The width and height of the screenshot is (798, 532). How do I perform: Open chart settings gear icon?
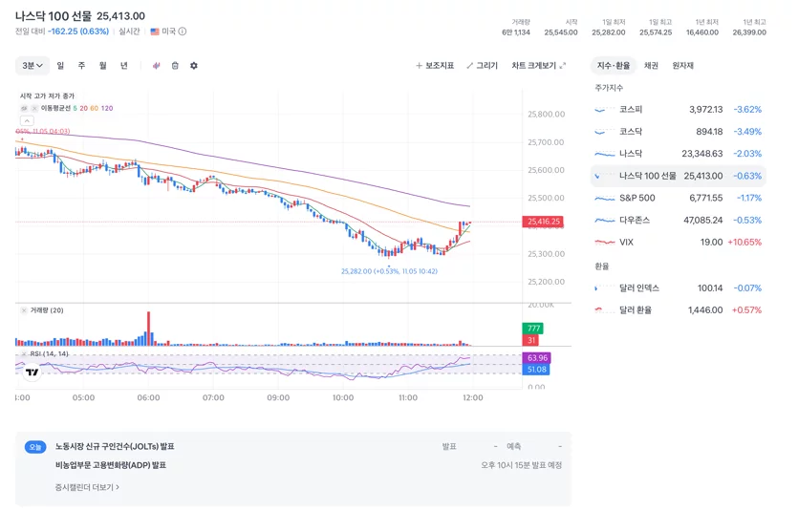point(194,66)
